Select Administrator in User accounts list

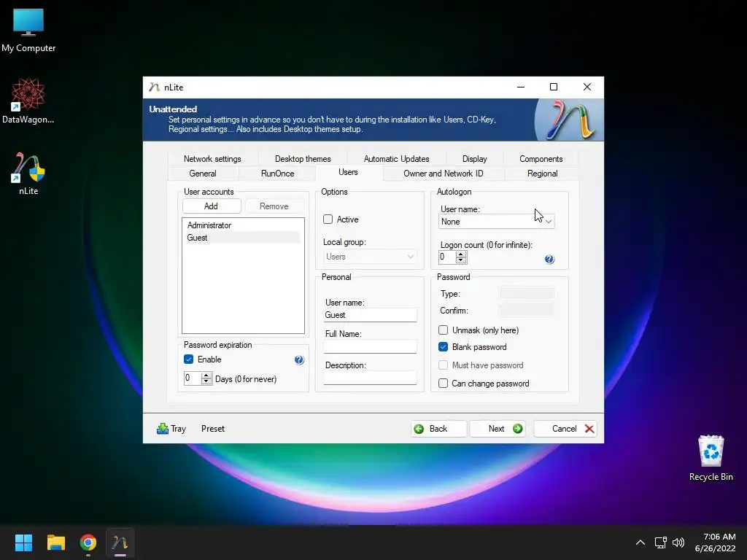243,225
